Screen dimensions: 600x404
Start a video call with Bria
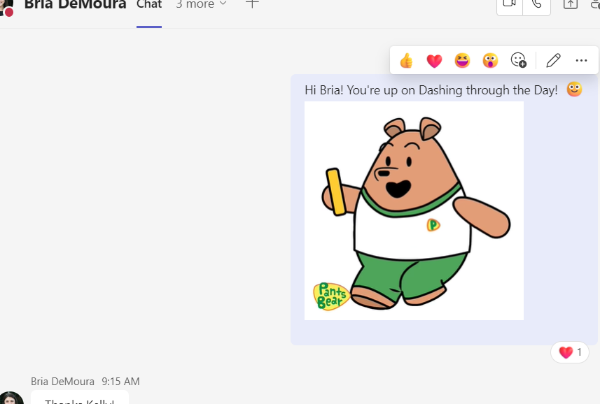509,5
